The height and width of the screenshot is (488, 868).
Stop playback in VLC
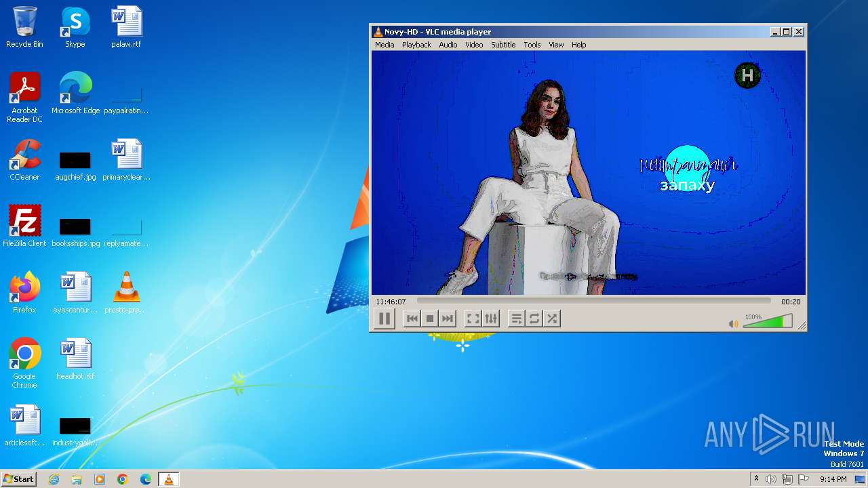point(430,319)
